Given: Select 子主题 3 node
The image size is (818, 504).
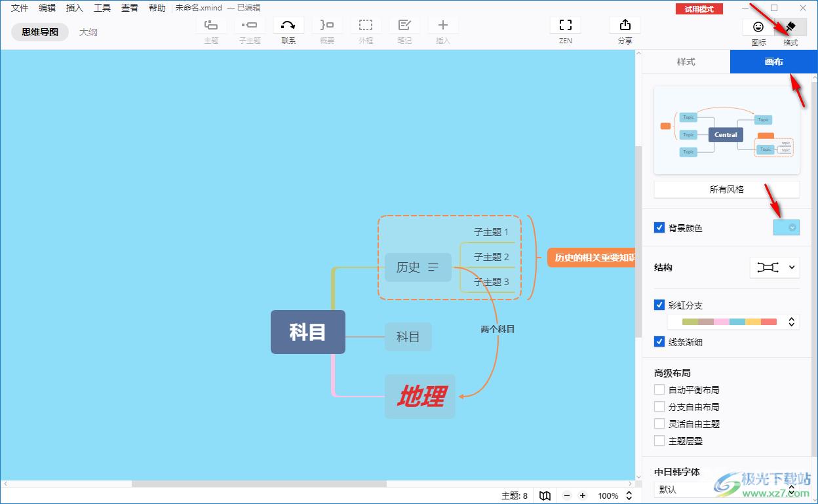Looking at the screenshot, I should [491, 282].
